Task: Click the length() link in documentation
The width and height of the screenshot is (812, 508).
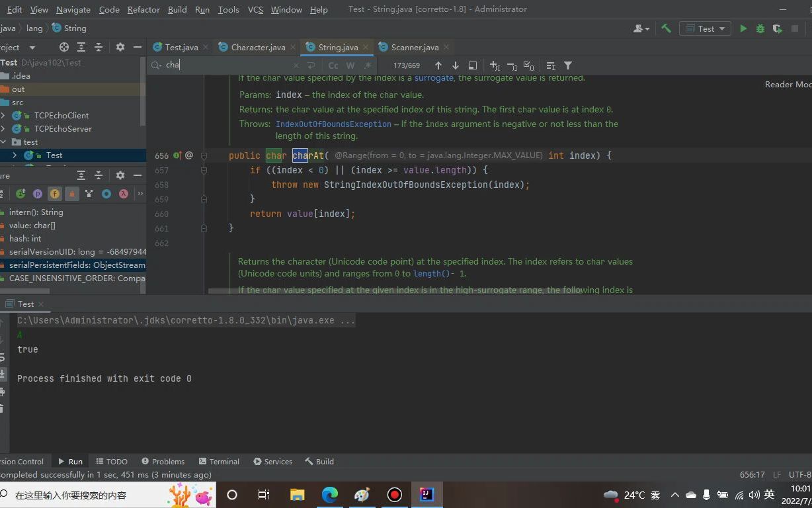Action: [431, 273]
